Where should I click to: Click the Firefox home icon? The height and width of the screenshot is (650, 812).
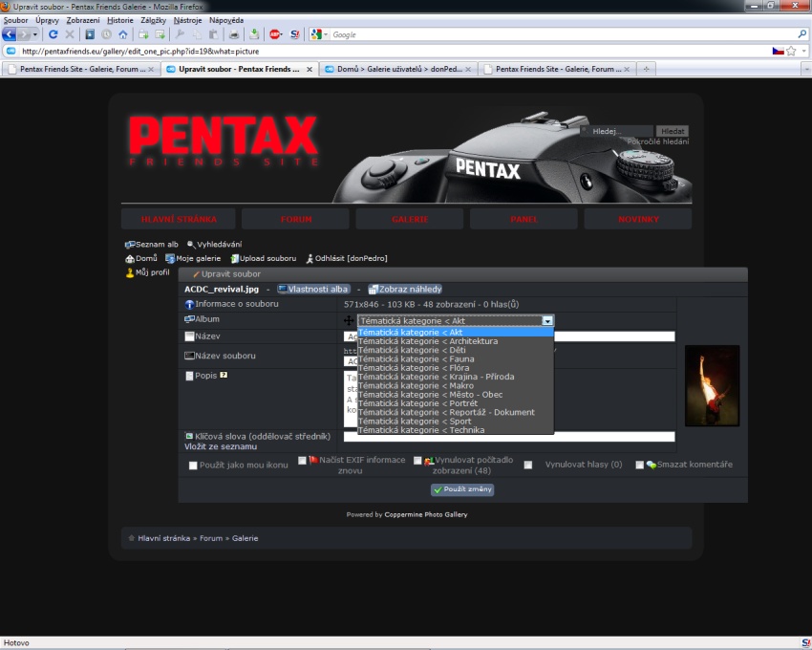pos(122,34)
